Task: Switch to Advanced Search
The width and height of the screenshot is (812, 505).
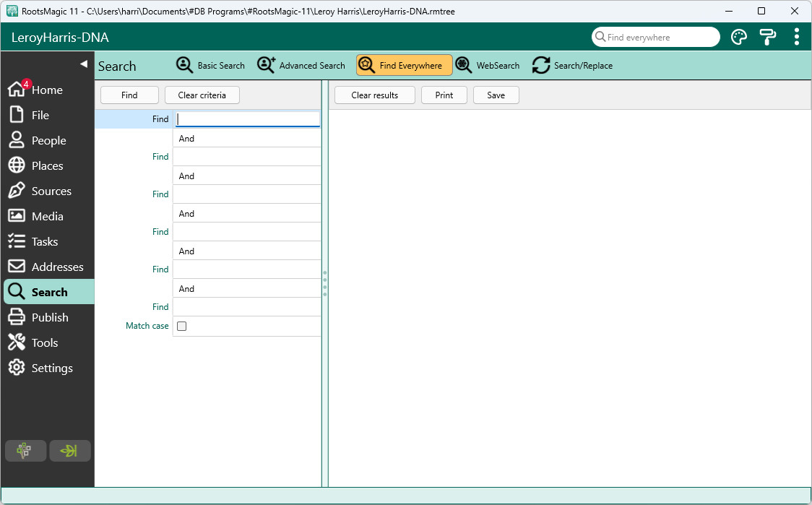Action: coord(301,65)
